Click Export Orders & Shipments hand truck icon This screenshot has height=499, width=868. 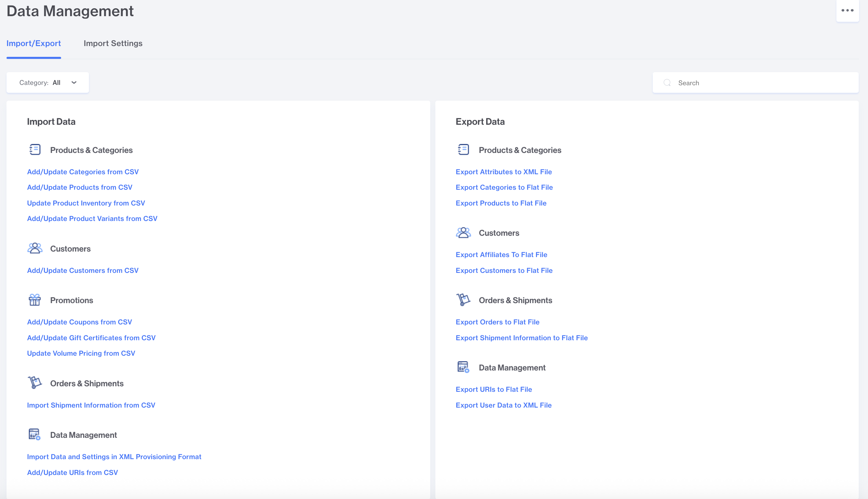[x=463, y=300]
